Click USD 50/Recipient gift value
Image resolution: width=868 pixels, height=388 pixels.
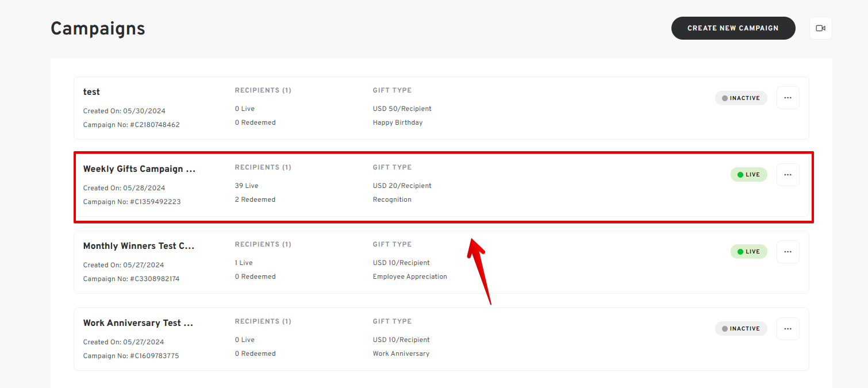(x=402, y=109)
